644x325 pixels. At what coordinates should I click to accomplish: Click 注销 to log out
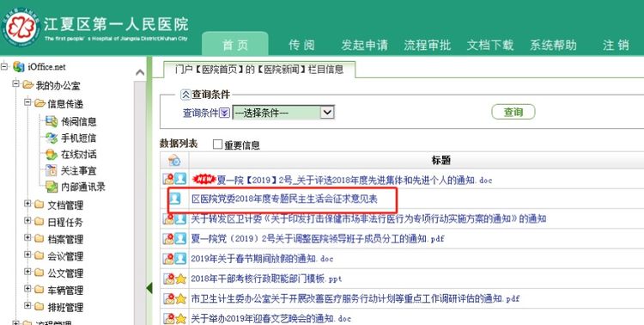pyautogui.click(x=616, y=45)
